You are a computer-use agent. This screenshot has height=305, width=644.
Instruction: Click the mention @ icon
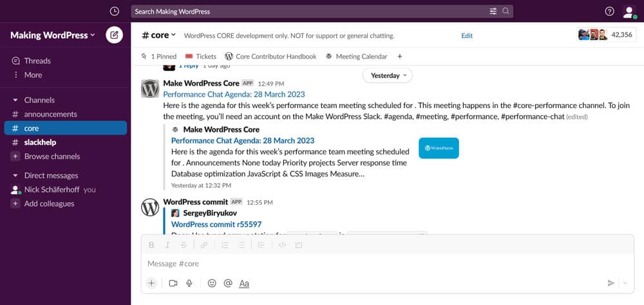coord(227,283)
